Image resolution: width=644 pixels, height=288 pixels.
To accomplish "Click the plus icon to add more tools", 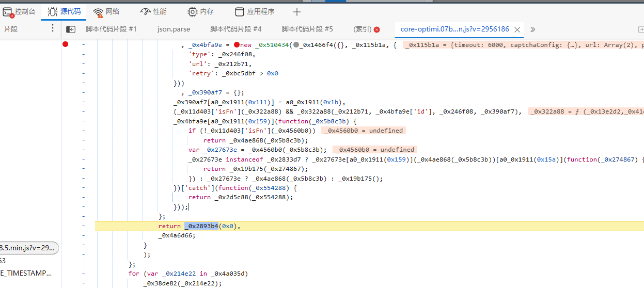I will [x=297, y=12].
